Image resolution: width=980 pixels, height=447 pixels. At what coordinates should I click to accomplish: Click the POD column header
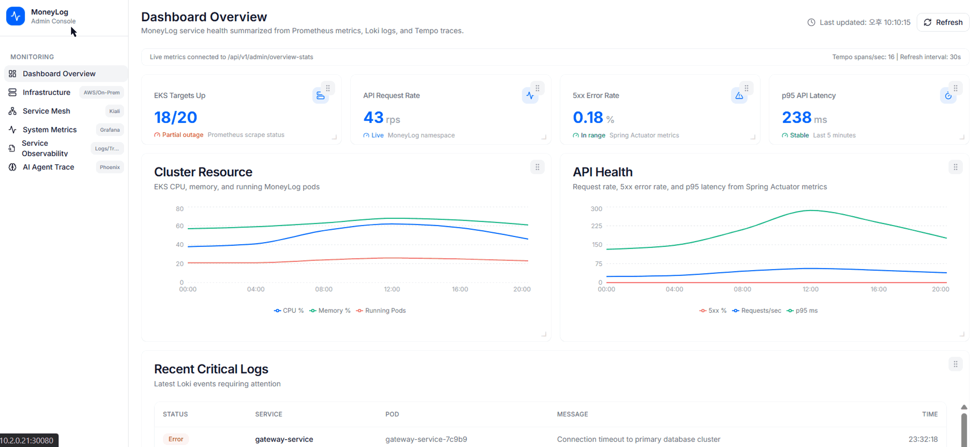click(x=392, y=414)
